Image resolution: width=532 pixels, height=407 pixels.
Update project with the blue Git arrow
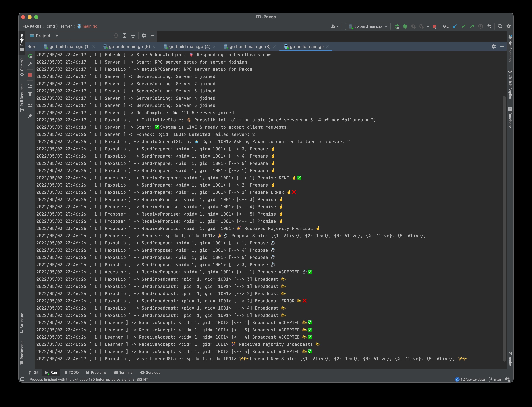455,26
